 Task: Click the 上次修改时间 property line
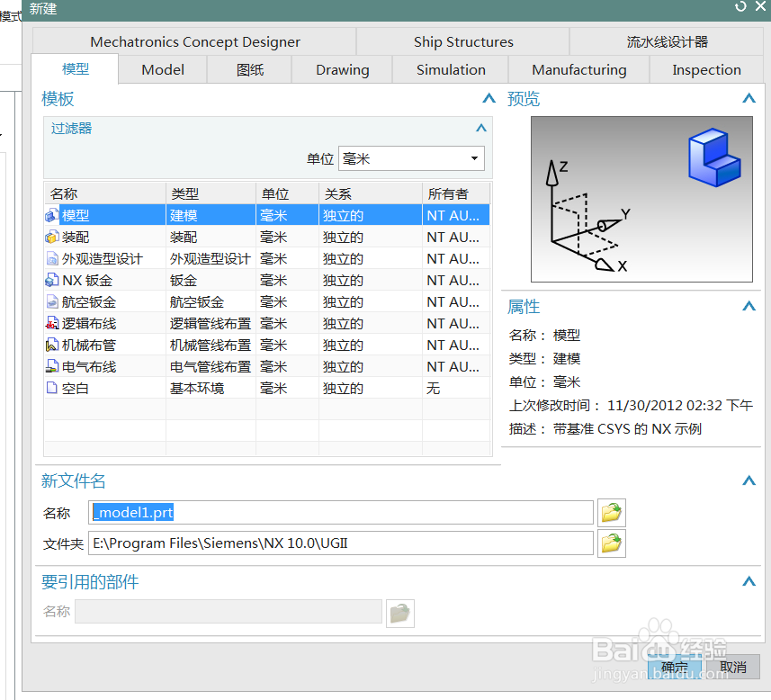pyautogui.click(x=631, y=406)
